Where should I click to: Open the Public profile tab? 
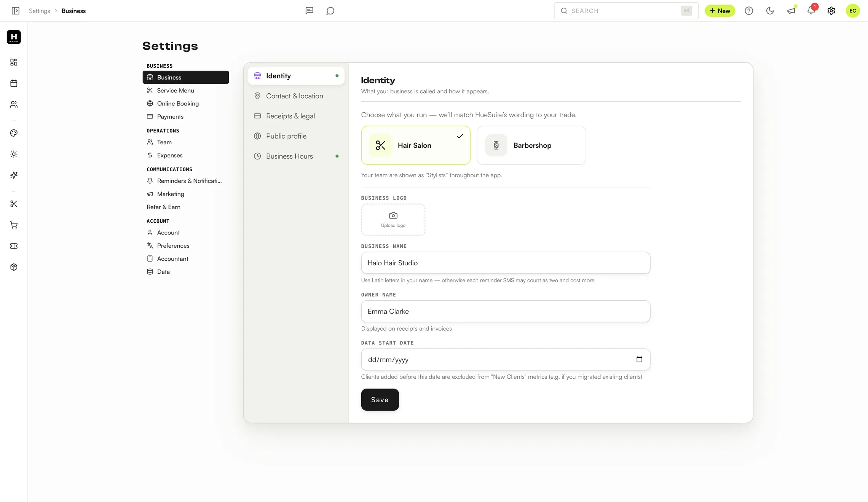pyautogui.click(x=296, y=136)
